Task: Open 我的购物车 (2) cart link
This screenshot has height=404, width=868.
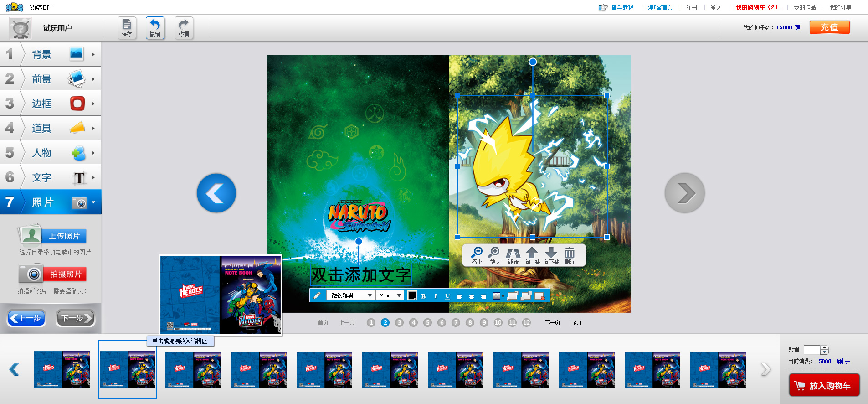Action: point(758,7)
